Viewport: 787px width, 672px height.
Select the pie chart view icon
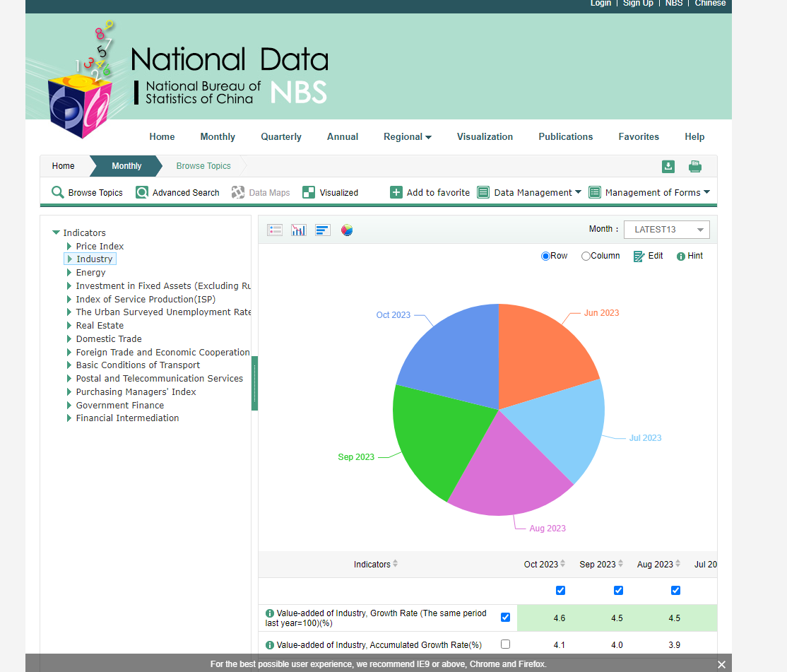[347, 230]
